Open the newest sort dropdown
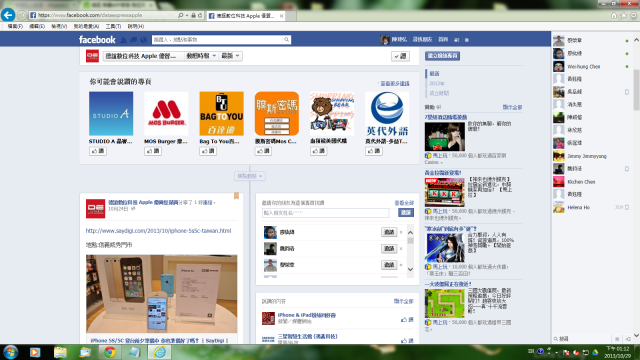The width and height of the screenshot is (640, 360). (x=231, y=56)
